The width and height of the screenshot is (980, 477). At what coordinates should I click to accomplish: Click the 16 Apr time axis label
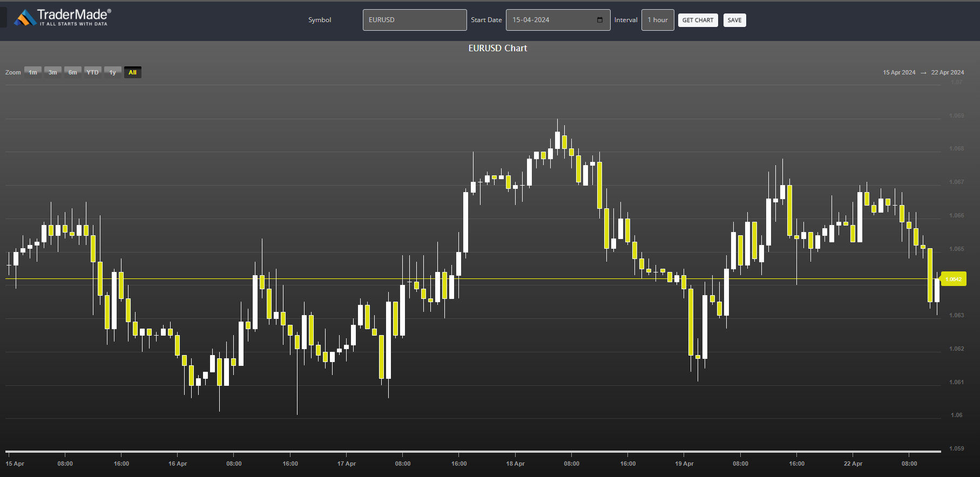coord(178,464)
